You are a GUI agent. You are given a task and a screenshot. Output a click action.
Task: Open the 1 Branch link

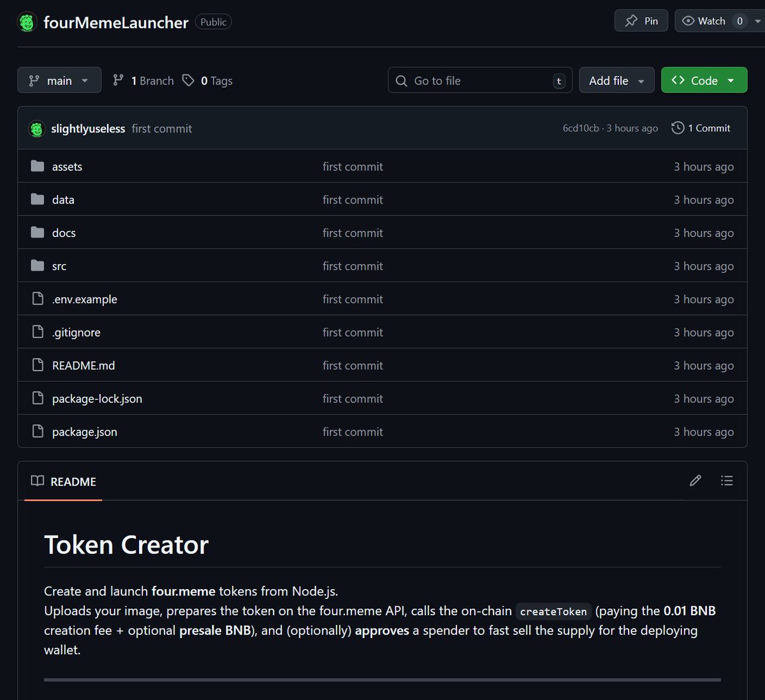point(143,80)
